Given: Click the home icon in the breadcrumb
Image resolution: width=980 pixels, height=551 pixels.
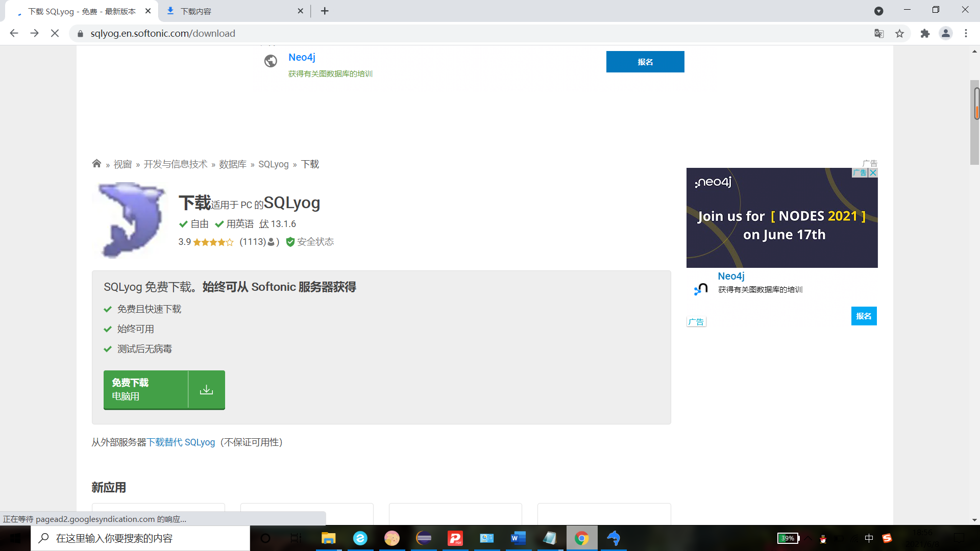Looking at the screenshot, I should tap(96, 164).
